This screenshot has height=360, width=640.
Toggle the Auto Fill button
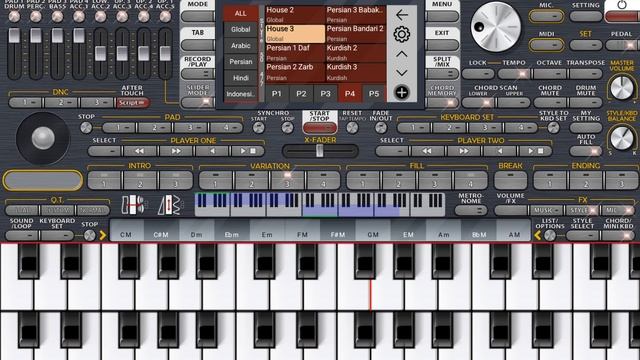point(586,151)
